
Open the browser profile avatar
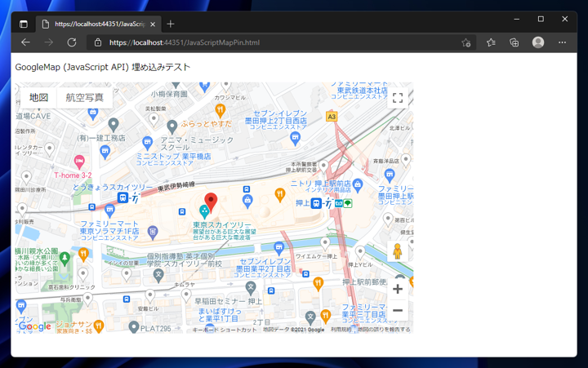pos(538,42)
